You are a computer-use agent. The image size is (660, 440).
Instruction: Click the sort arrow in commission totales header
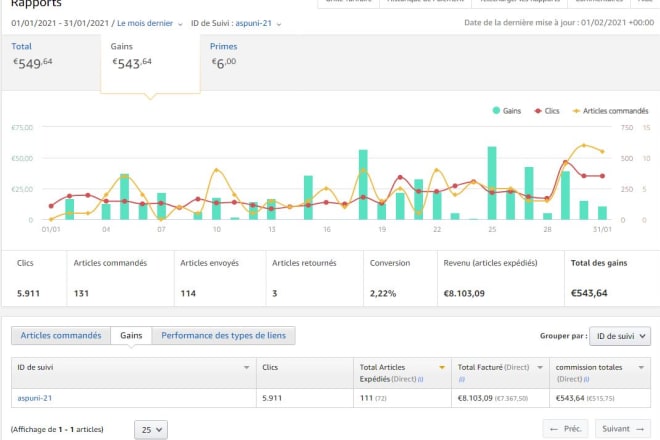point(641,368)
